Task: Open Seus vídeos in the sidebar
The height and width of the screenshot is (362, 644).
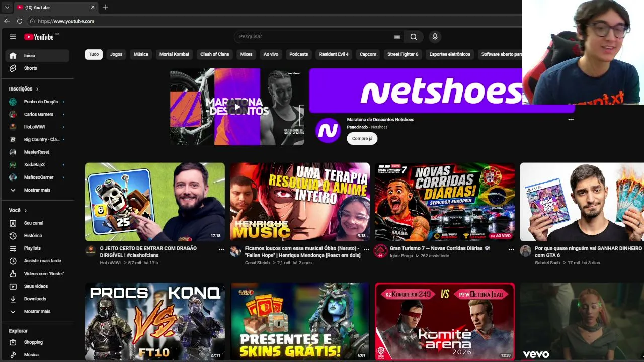Action: (37, 286)
